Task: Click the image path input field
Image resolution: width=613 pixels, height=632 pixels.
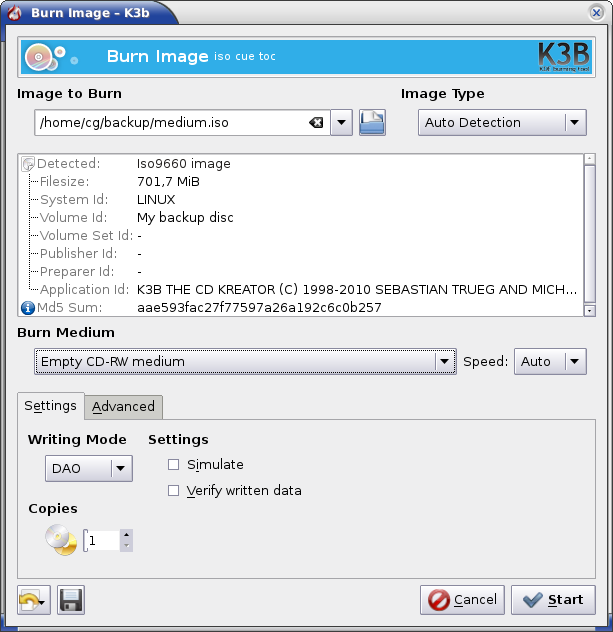Action: coord(170,123)
